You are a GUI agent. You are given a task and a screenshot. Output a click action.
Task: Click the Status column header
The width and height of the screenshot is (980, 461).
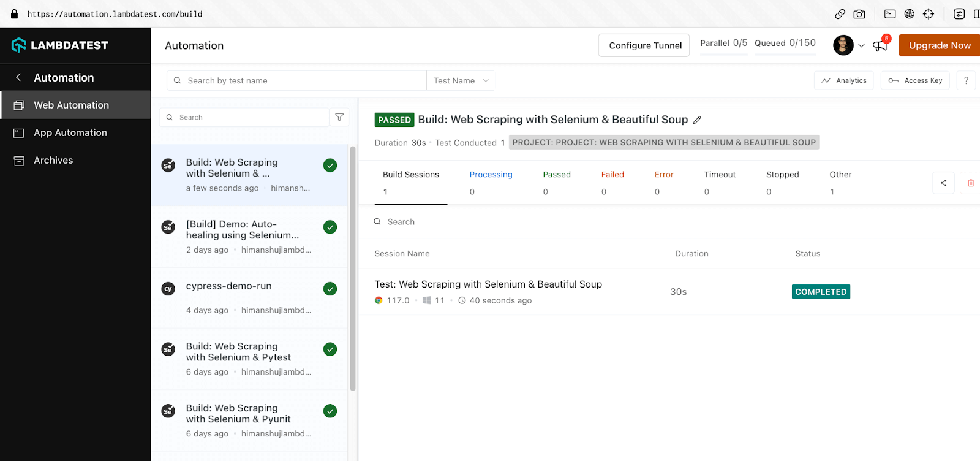pos(807,254)
